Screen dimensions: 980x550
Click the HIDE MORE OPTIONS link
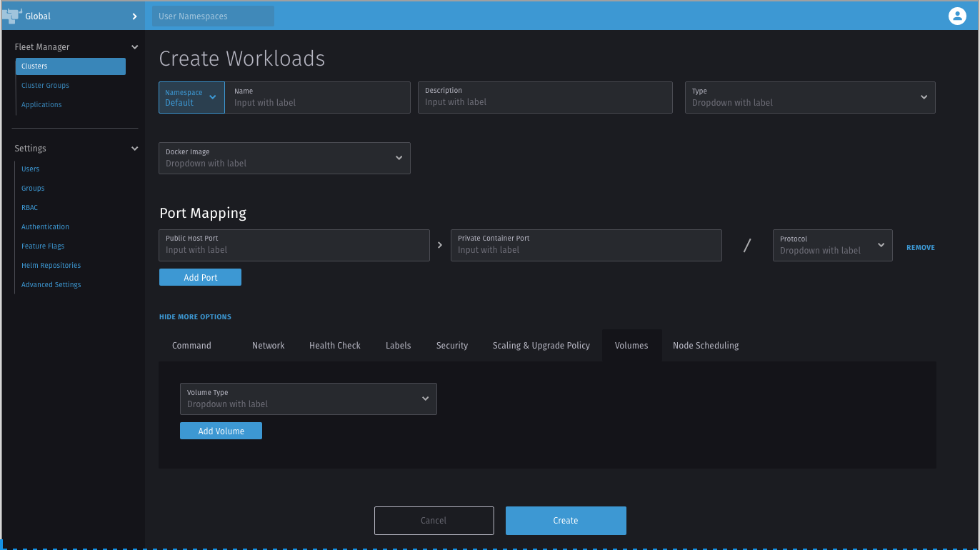point(195,316)
